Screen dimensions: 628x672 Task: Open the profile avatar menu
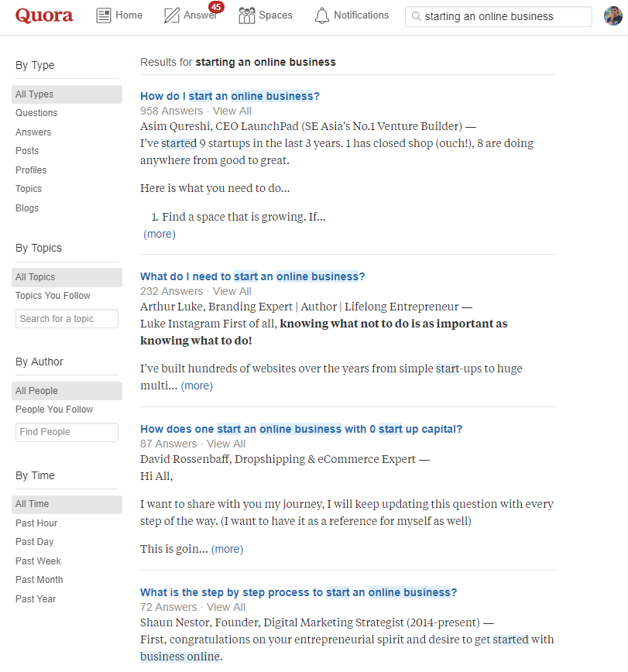613,15
